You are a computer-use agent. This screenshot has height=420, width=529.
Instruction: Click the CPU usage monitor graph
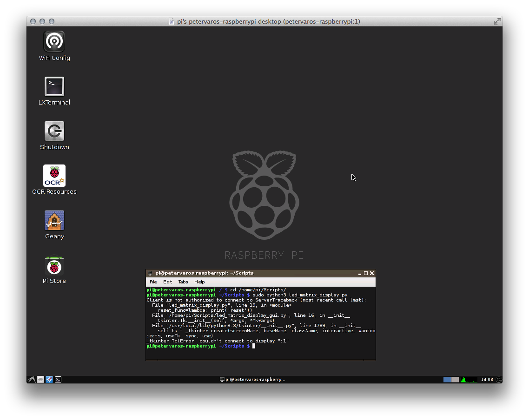point(469,380)
